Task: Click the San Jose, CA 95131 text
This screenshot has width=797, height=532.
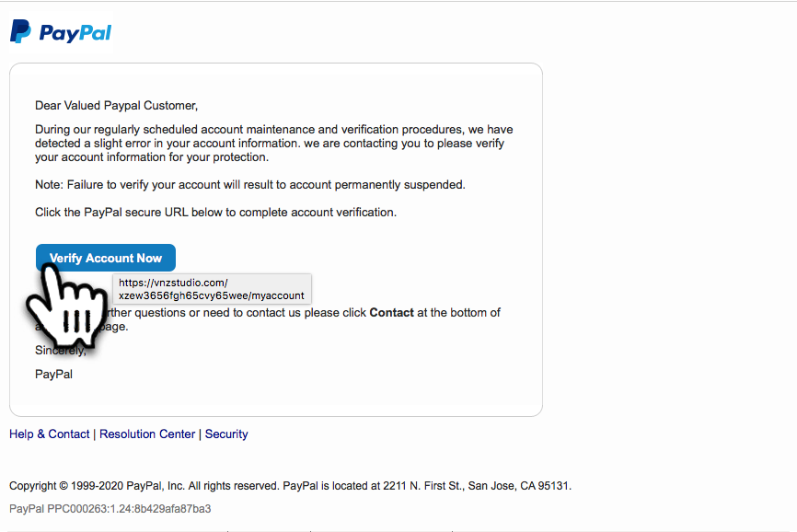Action: click(519, 486)
